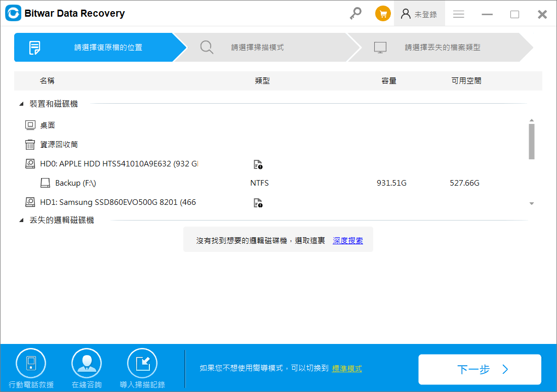Maximize the Bitwar window
The width and height of the screenshot is (557, 392).
point(515,15)
